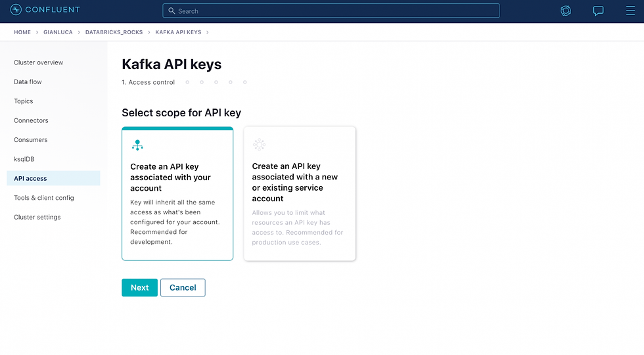Click the account hierarchy icon in first card
The height and width of the screenshot is (355, 644).
coord(137,145)
